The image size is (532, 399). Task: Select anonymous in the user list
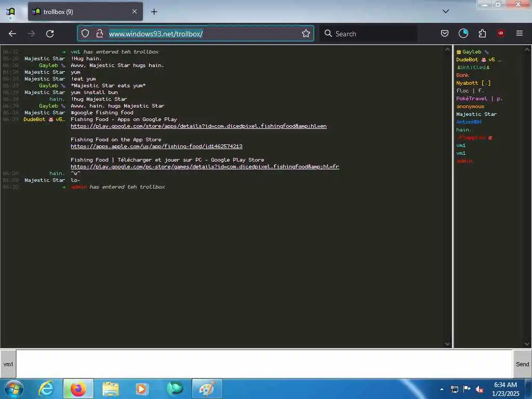[x=470, y=107]
